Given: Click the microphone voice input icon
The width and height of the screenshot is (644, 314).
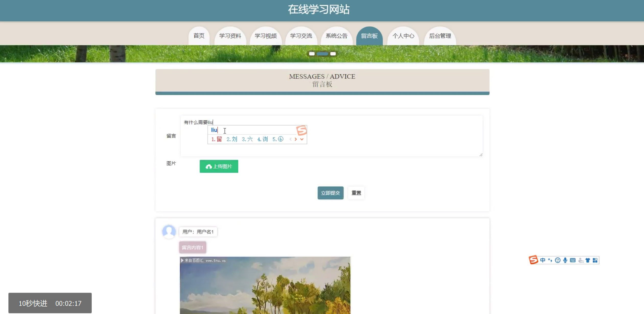Looking at the screenshot, I should (565, 260).
